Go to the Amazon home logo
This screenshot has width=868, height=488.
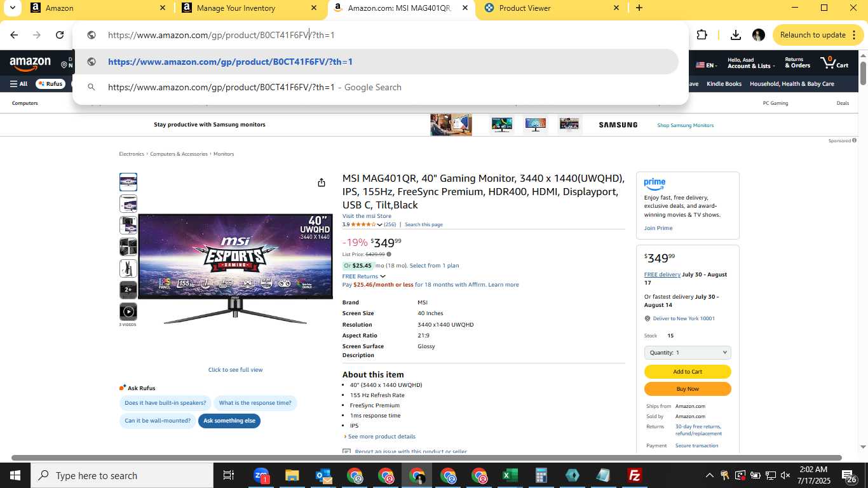pyautogui.click(x=30, y=64)
